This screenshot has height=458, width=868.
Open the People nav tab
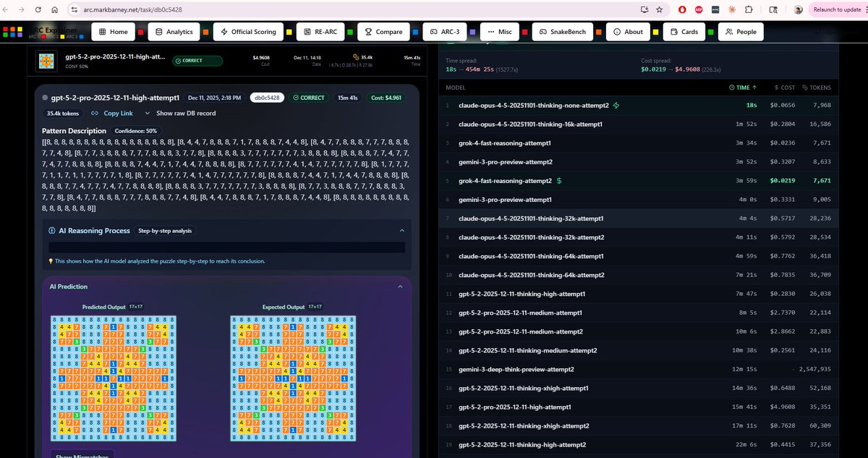741,32
